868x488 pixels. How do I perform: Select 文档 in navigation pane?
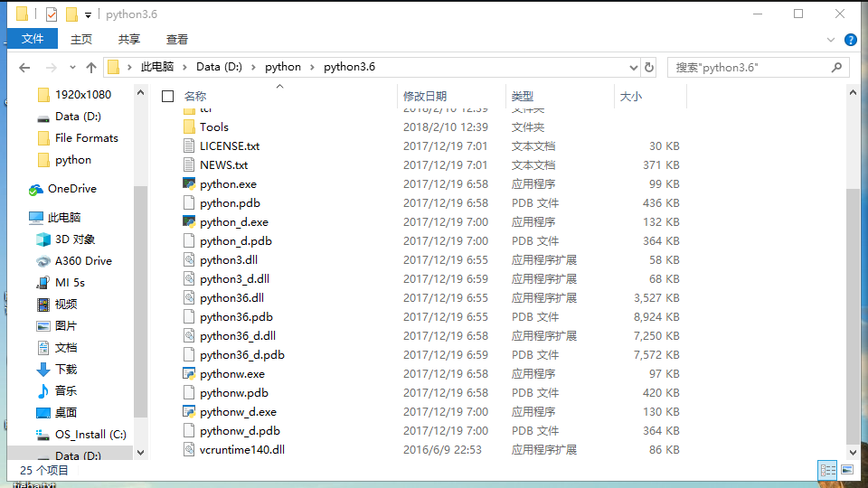point(65,348)
